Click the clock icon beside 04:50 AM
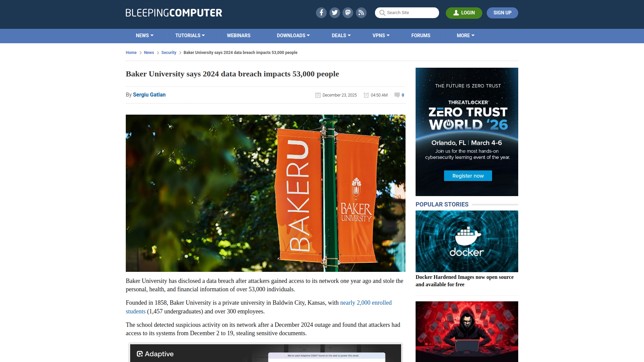 (366, 95)
